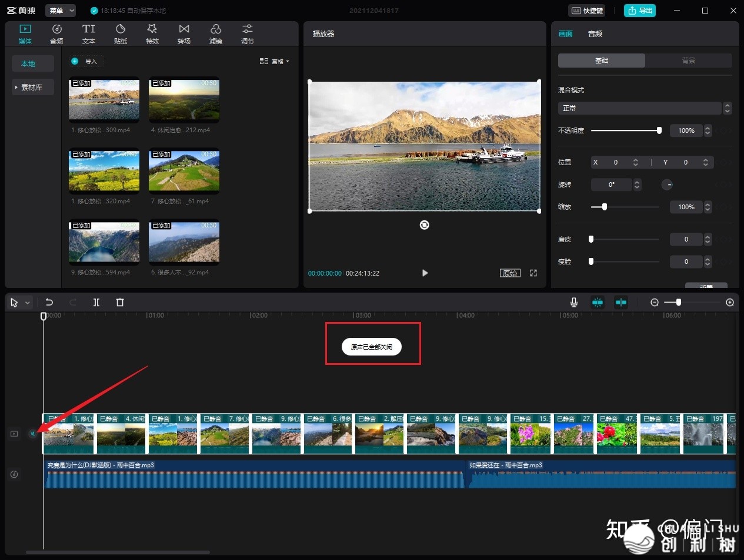The height and width of the screenshot is (560, 744).
Task: Select the 修心放松...309.mp4 thumbnail
Action: point(104,100)
